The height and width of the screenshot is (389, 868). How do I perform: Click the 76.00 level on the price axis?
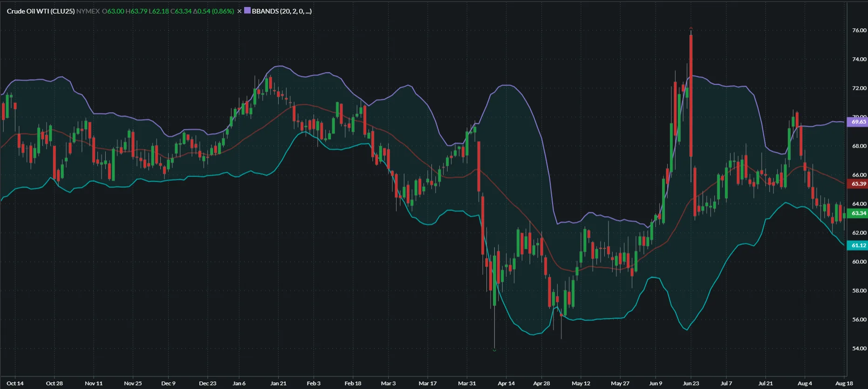click(859, 30)
